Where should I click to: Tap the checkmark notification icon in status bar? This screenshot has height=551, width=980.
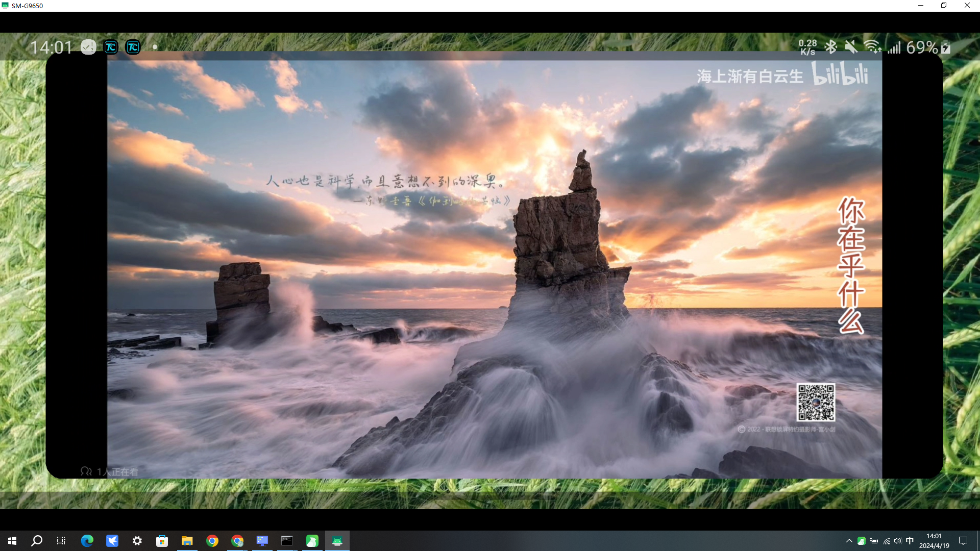88,47
